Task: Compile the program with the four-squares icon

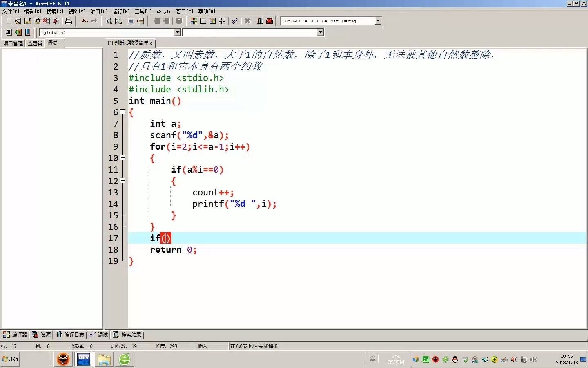Action: [194, 21]
